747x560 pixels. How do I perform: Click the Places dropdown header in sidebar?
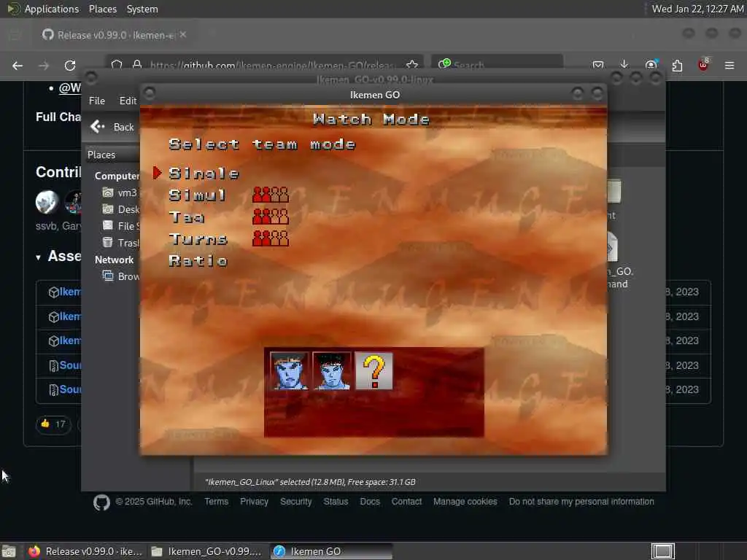pyautogui.click(x=112, y=155)
